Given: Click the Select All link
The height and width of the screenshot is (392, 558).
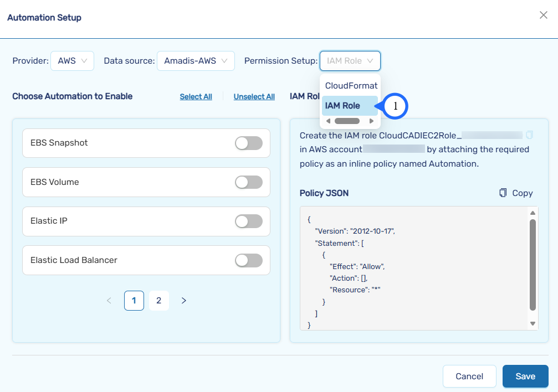Looking at the screenshot, I should point(196,97).
